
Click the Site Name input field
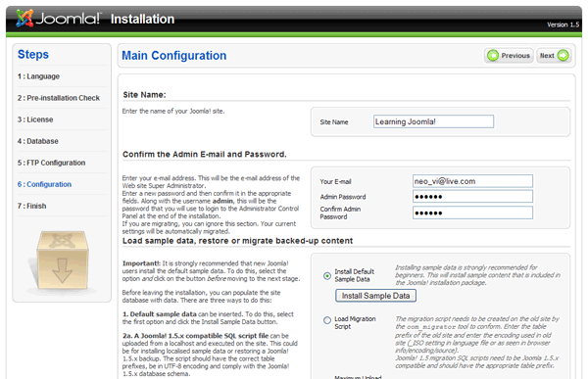[433, 121]
